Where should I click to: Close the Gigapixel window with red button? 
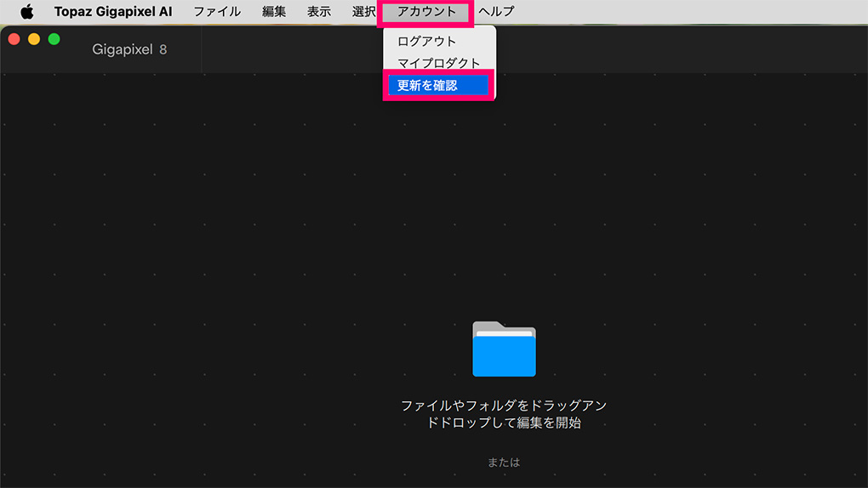(14, 39)
